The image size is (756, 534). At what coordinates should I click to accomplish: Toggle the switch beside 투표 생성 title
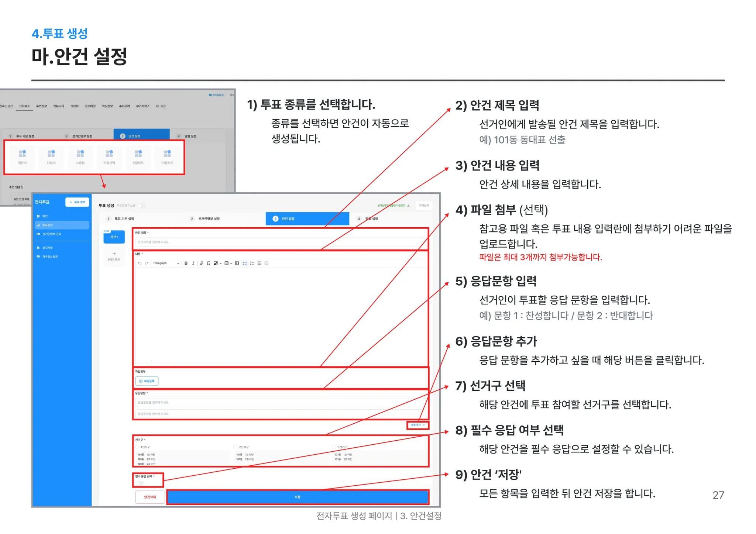pos(142,206)
